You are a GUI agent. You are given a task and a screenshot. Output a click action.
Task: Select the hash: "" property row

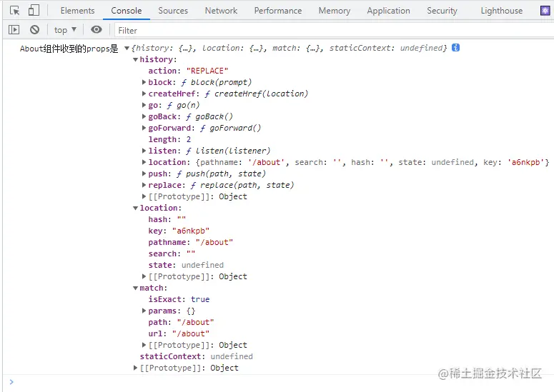point(167,219)
